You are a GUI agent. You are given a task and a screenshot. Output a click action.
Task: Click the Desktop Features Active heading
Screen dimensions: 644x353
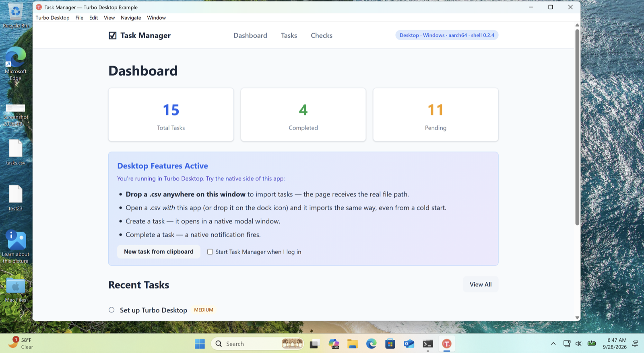tap(163, 166)
